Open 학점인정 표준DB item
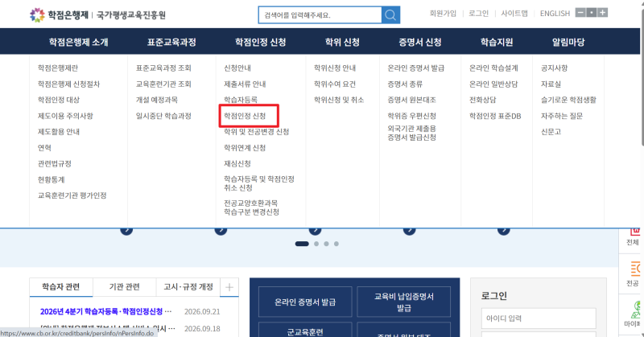644x337 pixels. coord(495,116)
